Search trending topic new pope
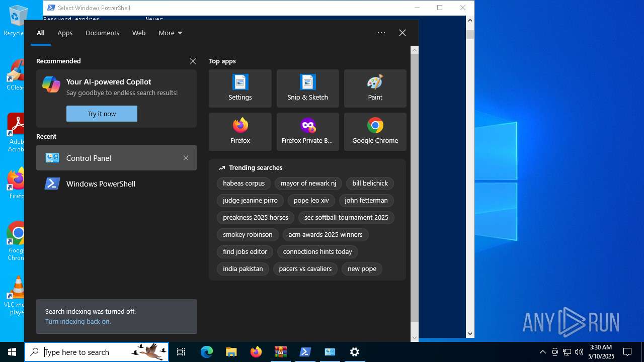Image resolution: width=644 pixels, height=362 pixels. (362, 269)
